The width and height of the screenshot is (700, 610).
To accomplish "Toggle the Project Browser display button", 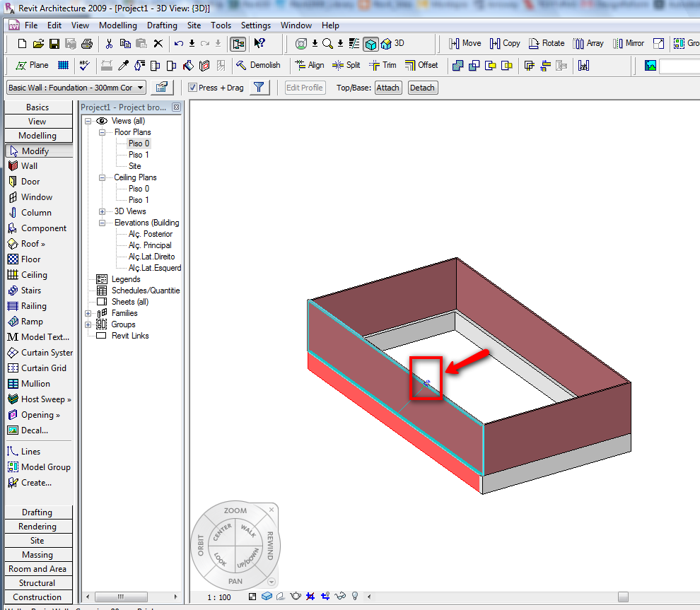I will coord(238,43).
